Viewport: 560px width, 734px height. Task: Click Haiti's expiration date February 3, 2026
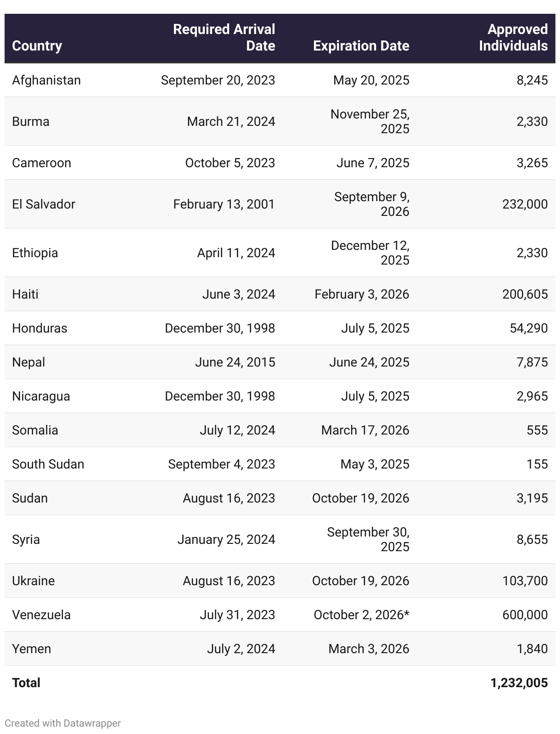pos(362,294)
